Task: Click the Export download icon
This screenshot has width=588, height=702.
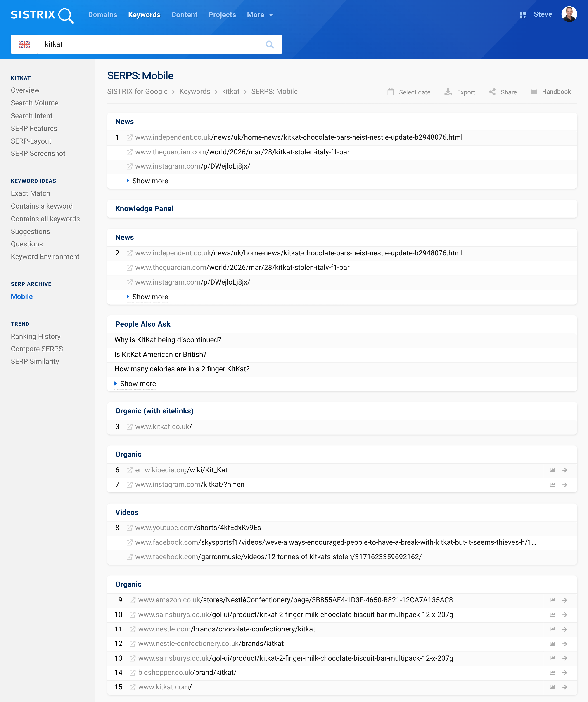Action: coord(448,92)
